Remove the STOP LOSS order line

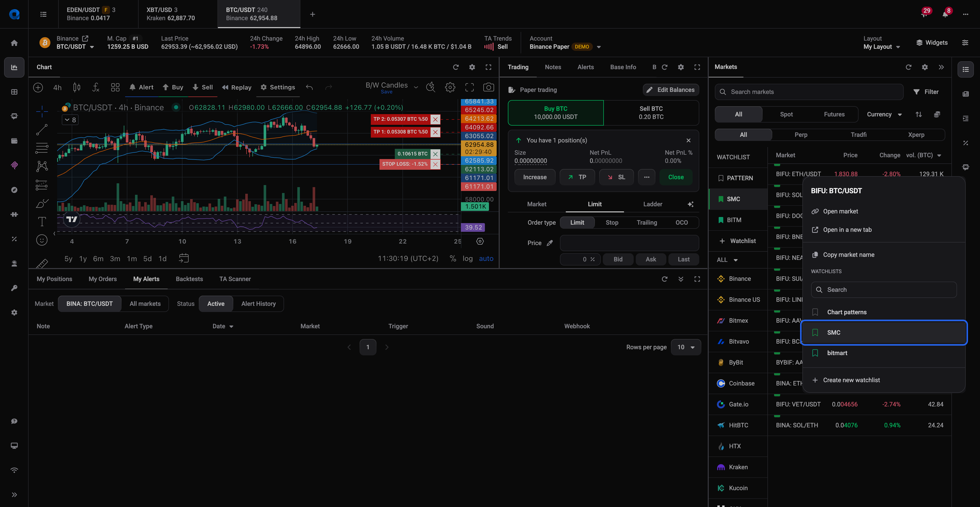[436, 164]
